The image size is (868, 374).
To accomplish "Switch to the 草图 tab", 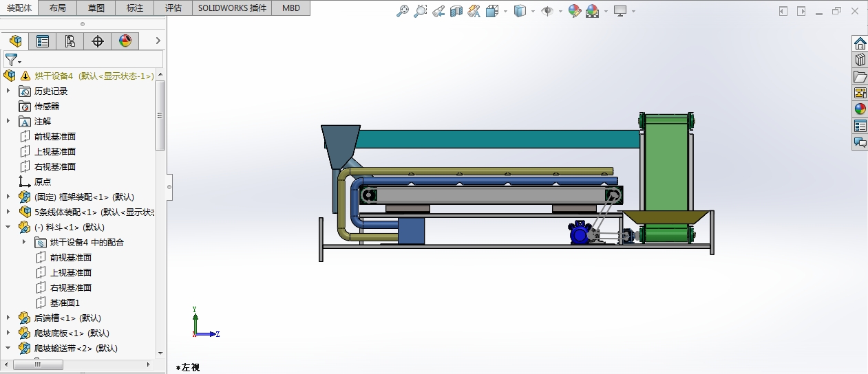I will (96, 8).
